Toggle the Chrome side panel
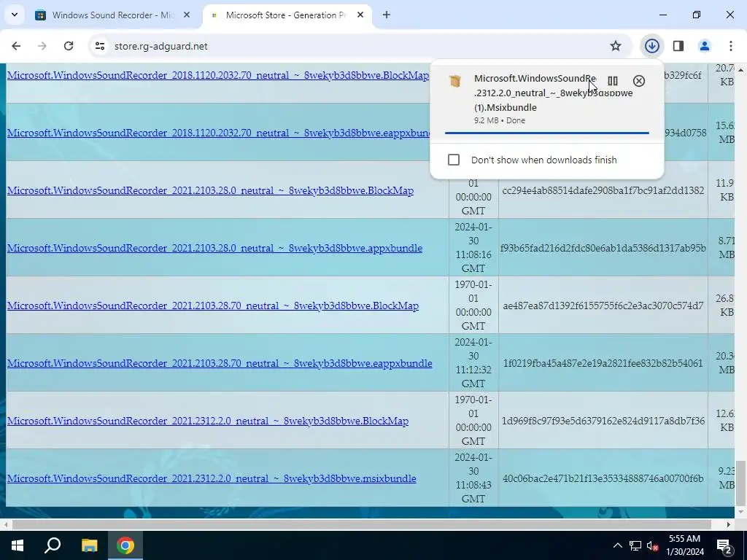The height and width of the screenshot is (560, 747). point(678,46)
